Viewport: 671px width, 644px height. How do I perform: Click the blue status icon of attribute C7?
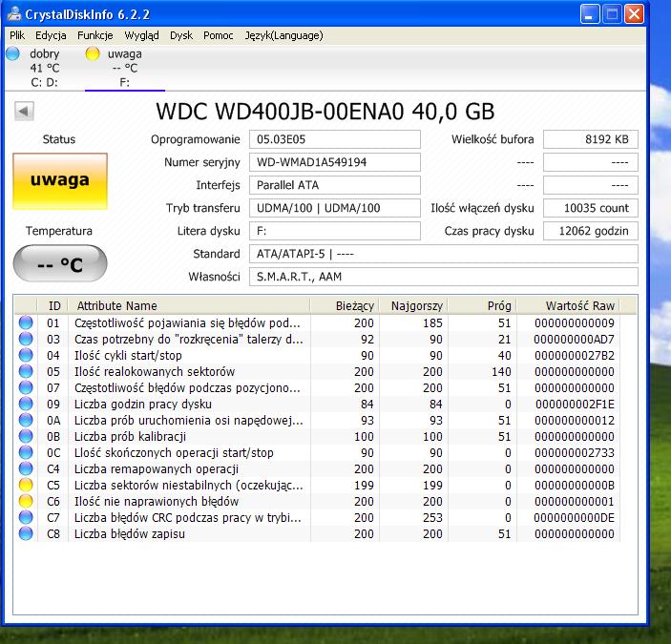coord(26,517)
